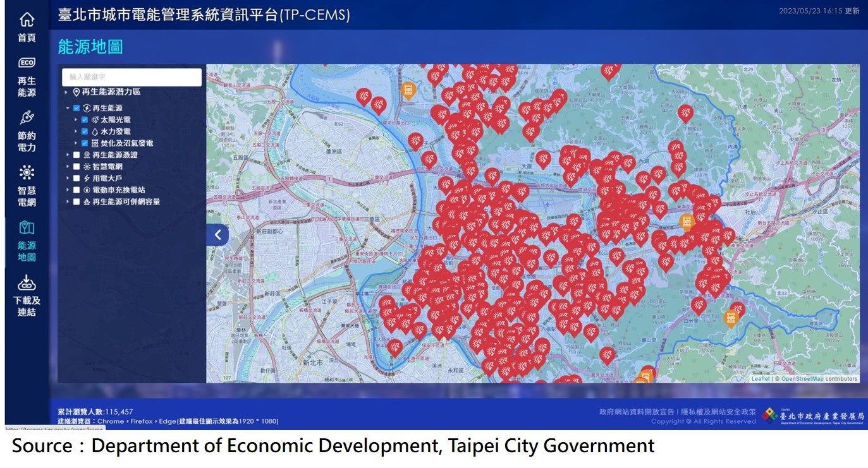Viewport: 868px width, 468px height.
Task: Click the solar panel icon beside 太陽光電
Action: (95, 119)
